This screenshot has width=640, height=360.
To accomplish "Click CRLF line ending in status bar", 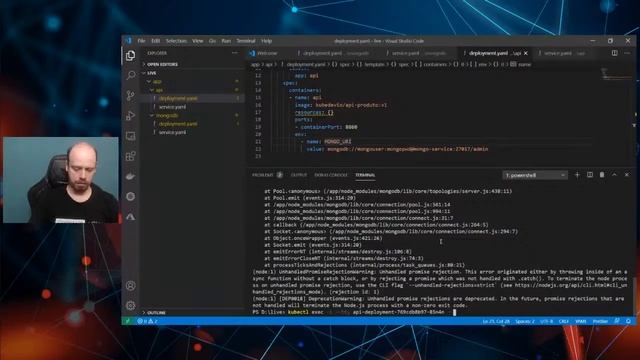I will (x=564, y=321).
